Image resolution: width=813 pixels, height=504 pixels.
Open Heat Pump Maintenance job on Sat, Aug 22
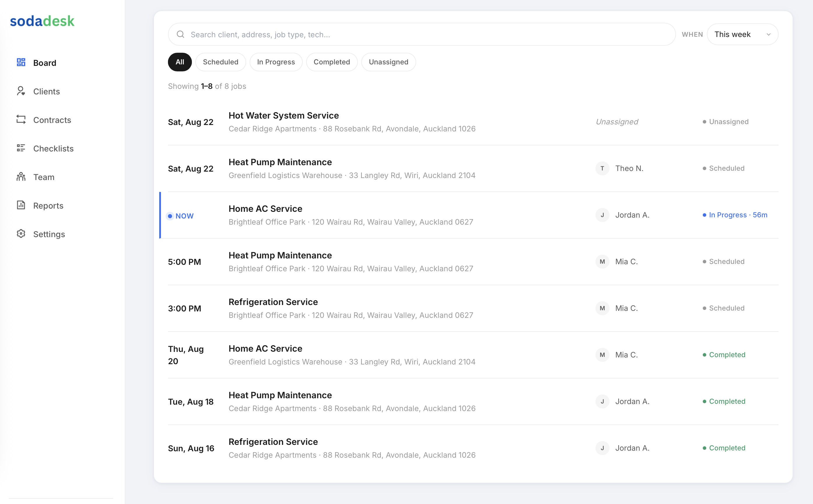point(473,168)
